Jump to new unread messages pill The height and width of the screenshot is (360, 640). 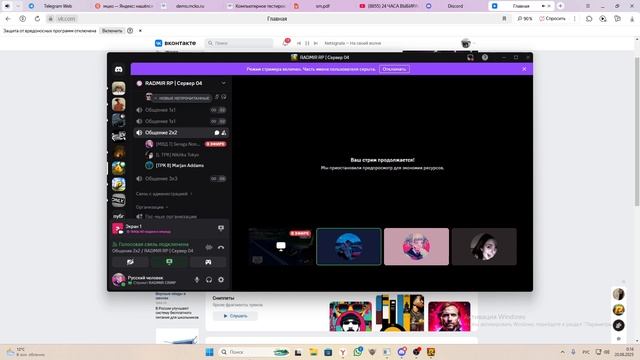coord(182,98)
